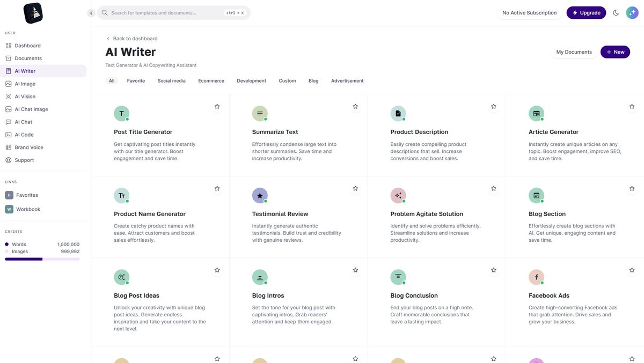Favorite the Post Title Generator template
The height and width of the screenshot is (363, 644).
217,107
